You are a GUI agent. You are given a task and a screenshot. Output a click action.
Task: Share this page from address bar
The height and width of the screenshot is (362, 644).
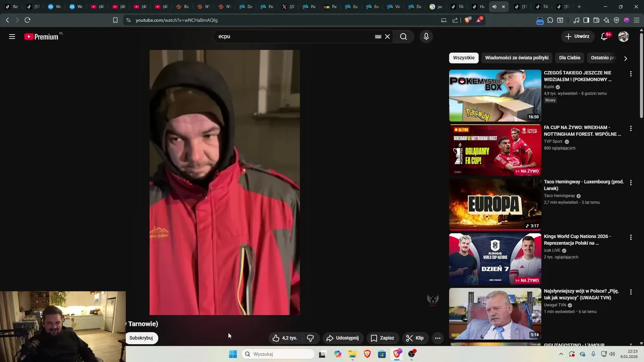click(455, 20)
